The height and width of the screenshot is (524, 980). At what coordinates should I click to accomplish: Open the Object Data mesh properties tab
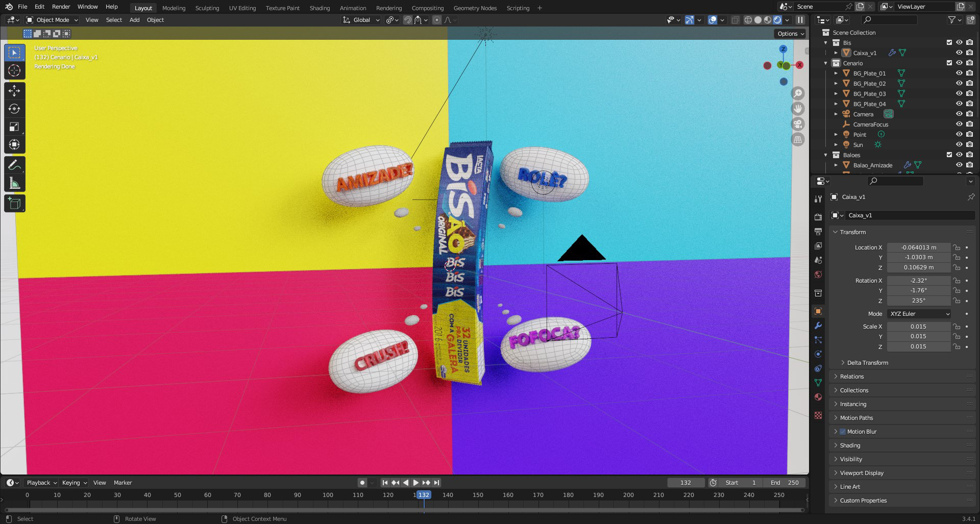pyautogui.click(x=818, y=383)
